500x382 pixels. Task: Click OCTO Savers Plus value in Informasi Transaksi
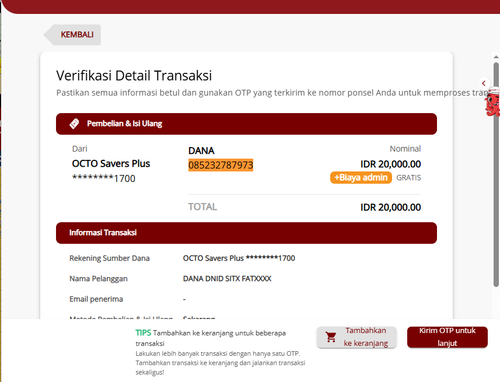point(239,258)
